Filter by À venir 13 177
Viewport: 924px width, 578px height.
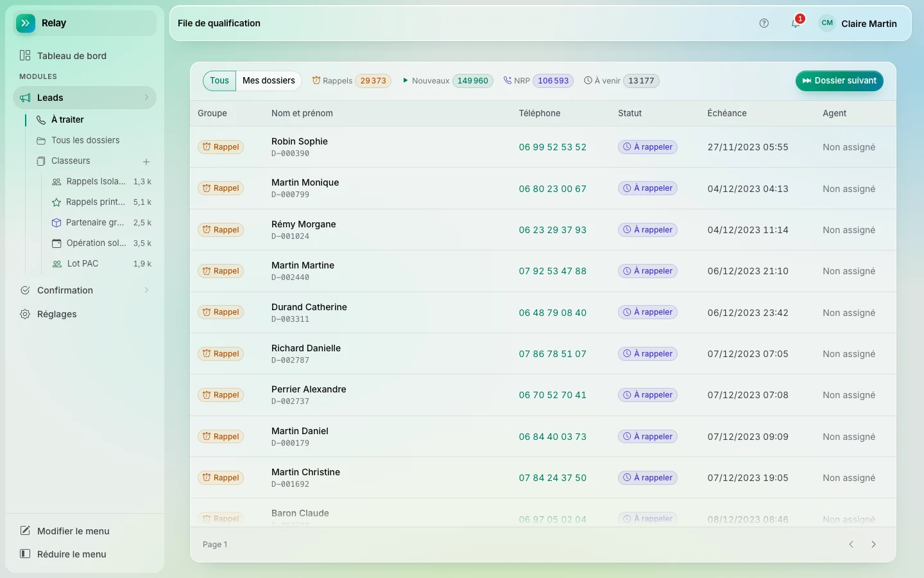click(x=622, y=81)
